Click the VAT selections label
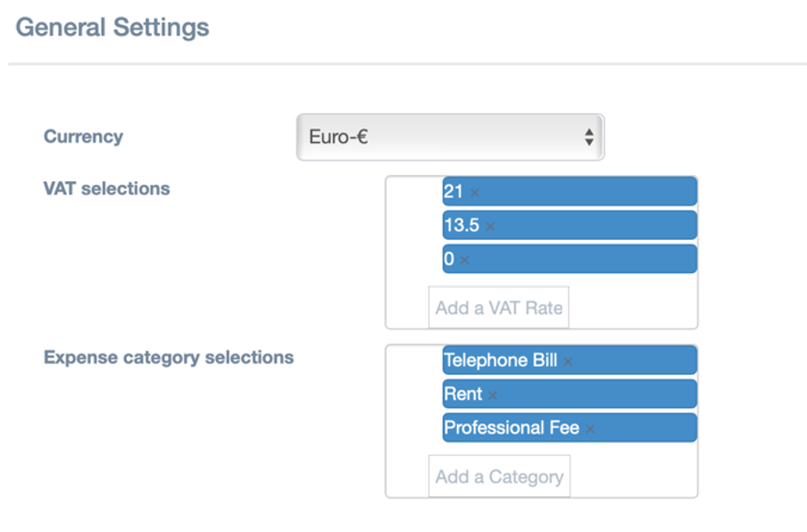 (x=106, y=188)
